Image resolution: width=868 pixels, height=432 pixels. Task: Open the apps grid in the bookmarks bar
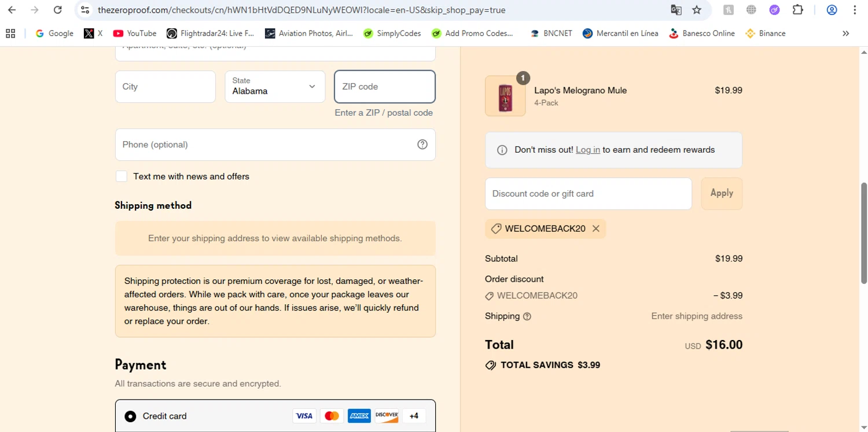tap(10, 34)
